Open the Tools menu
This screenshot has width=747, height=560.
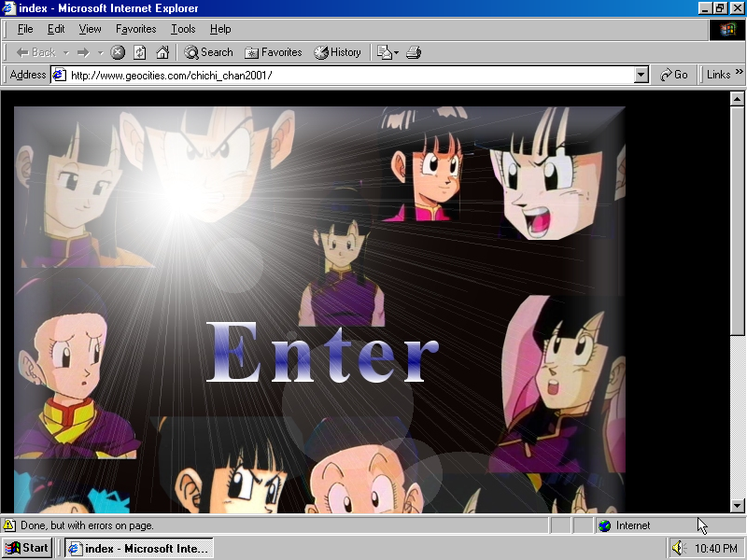click(x=183, y=29)
